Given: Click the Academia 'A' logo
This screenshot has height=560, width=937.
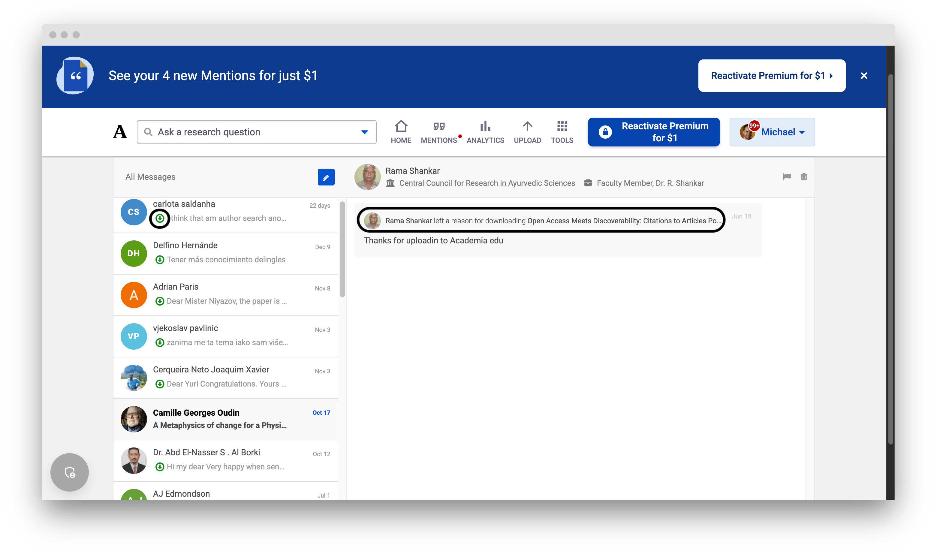Looking at the screenshot, I should pos(120,132).
